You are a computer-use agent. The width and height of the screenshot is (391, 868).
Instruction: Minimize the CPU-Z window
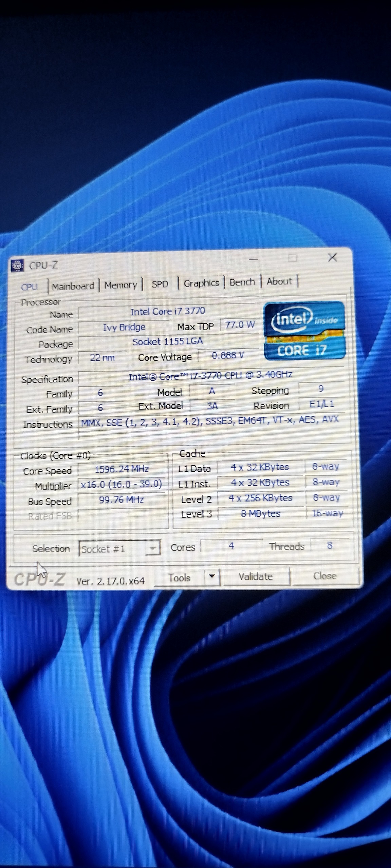click(x=253, y=259)
